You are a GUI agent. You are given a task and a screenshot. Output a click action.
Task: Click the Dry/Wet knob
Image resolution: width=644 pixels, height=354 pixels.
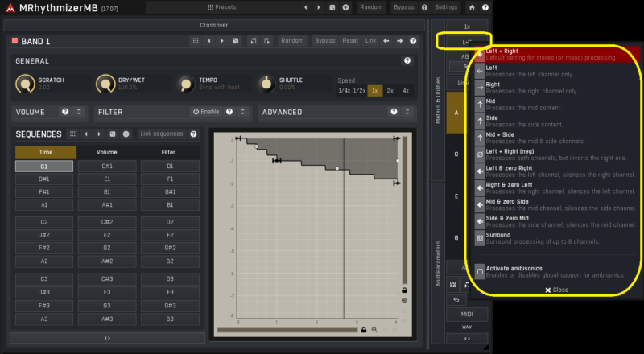(x=105, y=84)
